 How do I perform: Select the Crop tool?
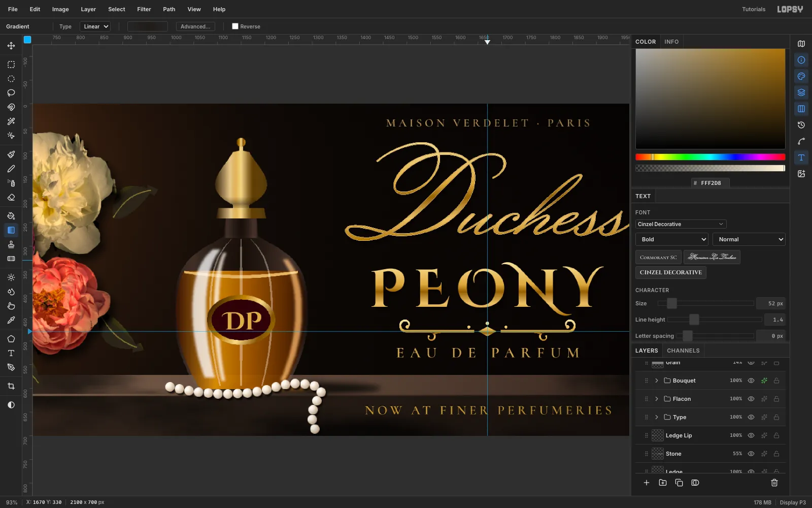[x=11, y=386]
